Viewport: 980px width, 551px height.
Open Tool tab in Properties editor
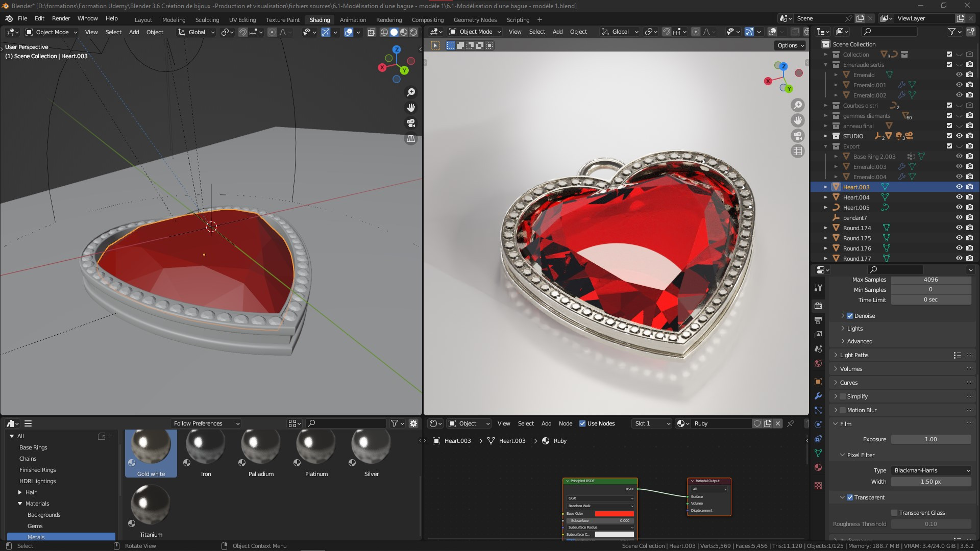pos(818,288)
